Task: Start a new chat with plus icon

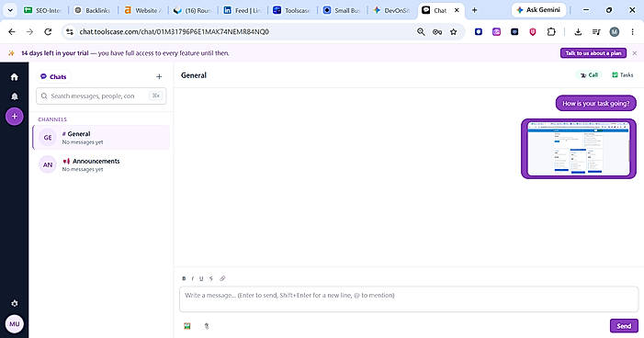Action: (159, 76)
